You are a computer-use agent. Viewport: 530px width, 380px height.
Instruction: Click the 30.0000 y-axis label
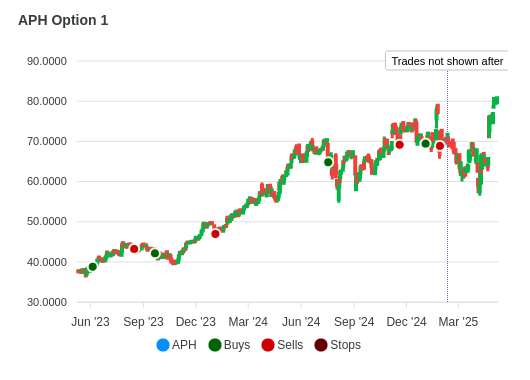click(47, 302)
